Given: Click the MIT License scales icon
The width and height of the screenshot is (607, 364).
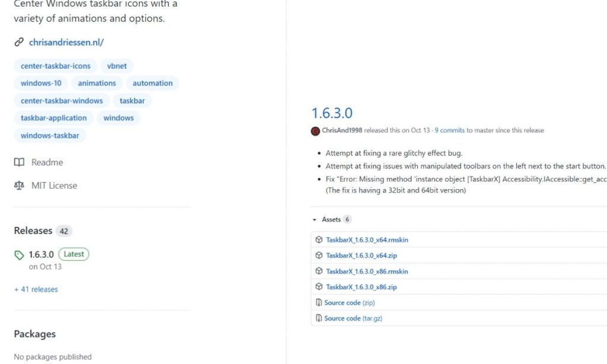Looking at the screenshot, I should (19, 186).
